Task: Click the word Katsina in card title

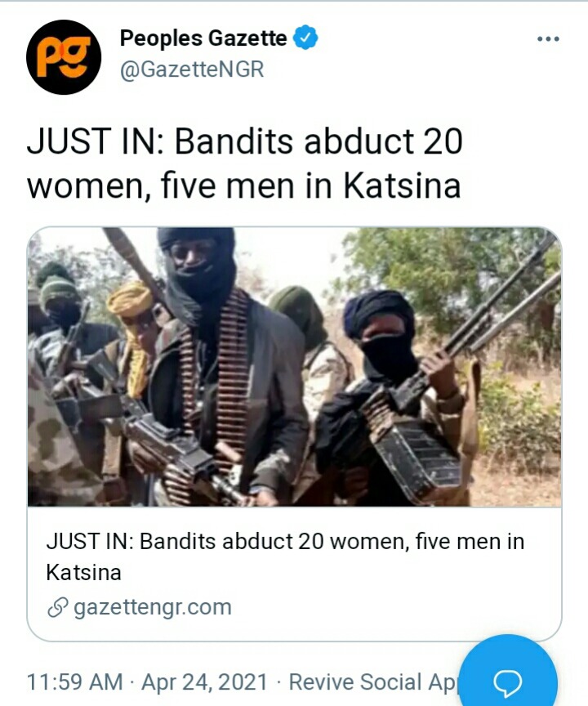Action: click(x=83, y=573)
